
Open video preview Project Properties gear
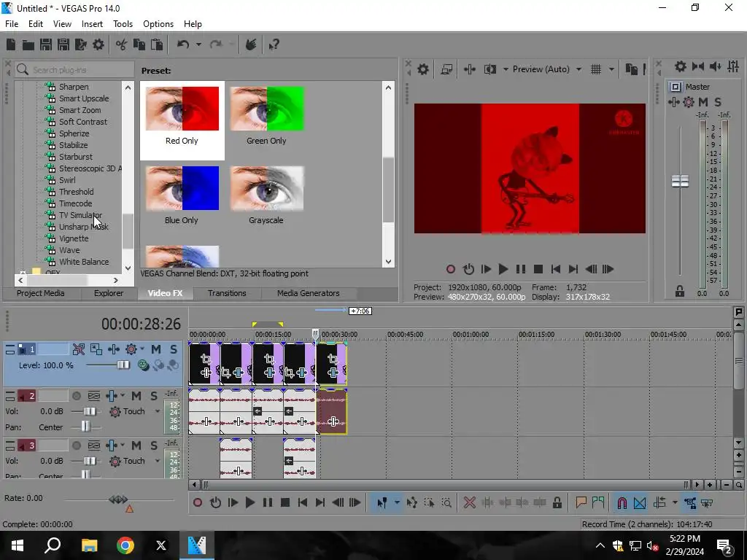click(x=422, y=69)
